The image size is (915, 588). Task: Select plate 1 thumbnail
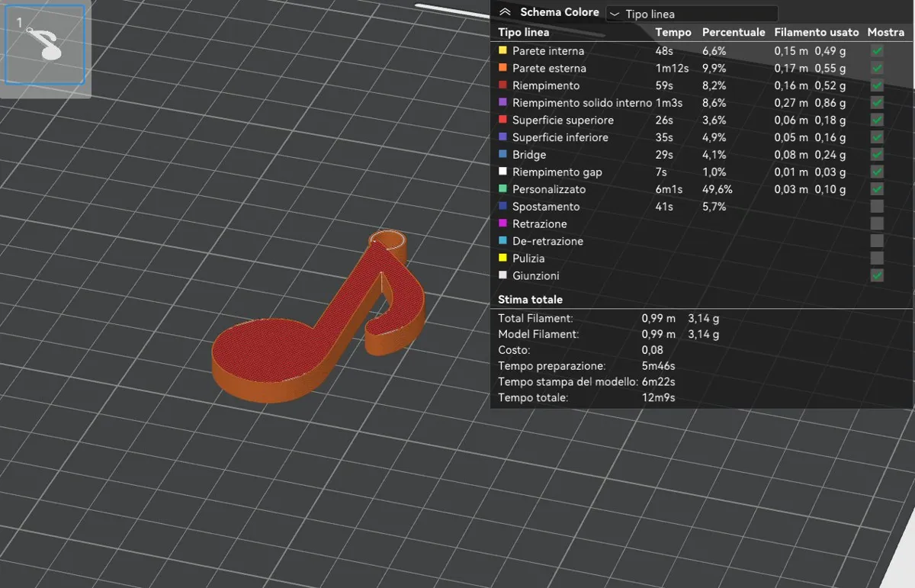(45, 44)
